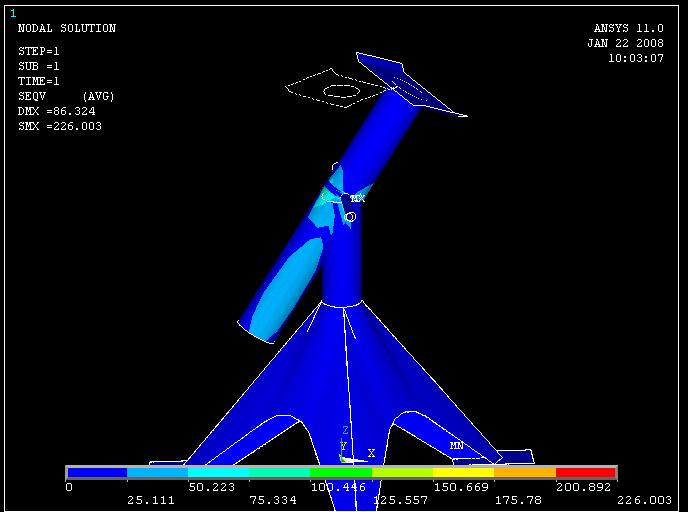Click the SEQV (AVG) label

pos(66,97)
